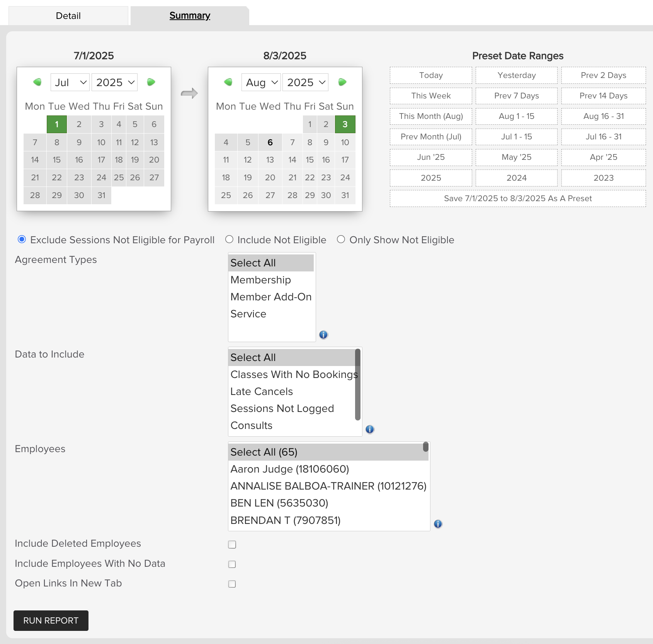Select employee ANNALISE BALBOA-TRAINER
Screen dimensions: 653x644
point(328,486)
